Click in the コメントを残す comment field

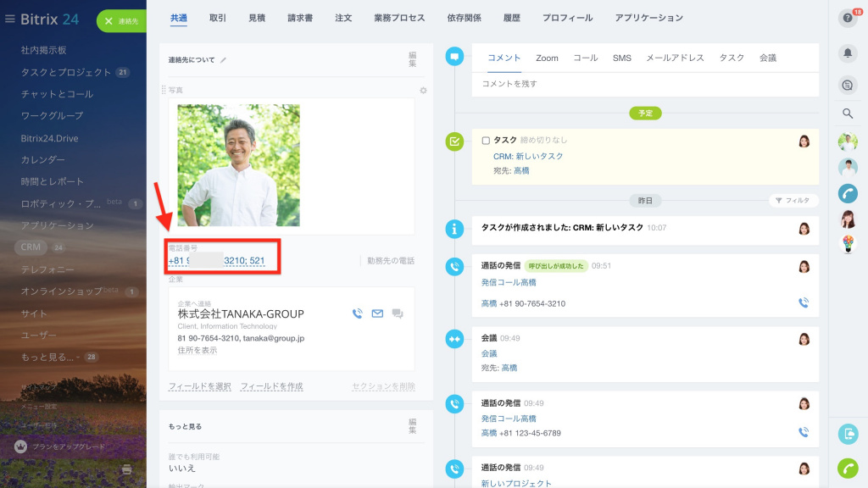[645, 84]
